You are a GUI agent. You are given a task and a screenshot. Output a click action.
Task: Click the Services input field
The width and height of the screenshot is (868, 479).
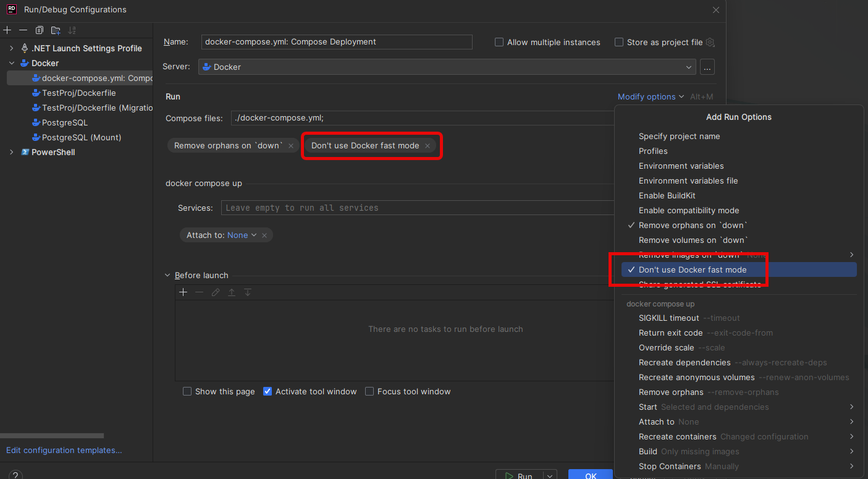coord(418,208)
